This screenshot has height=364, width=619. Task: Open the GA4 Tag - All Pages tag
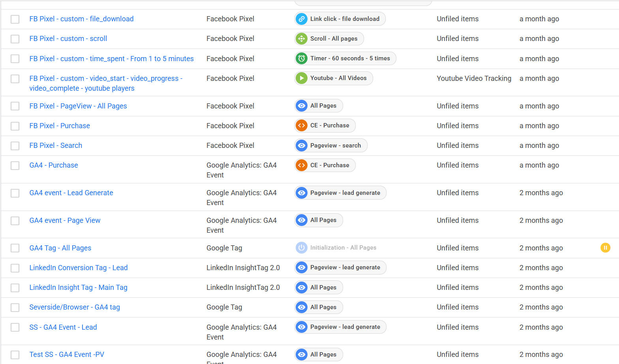pyautogui.click(x=60, y=248)
